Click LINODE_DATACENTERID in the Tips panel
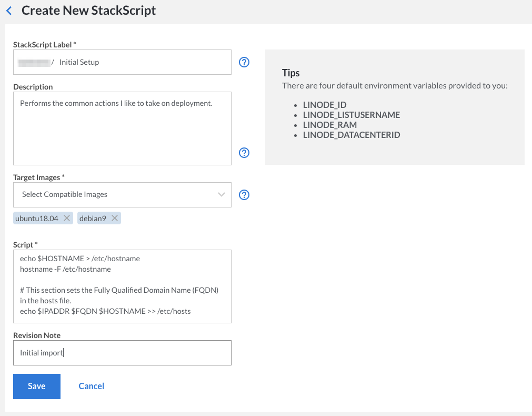The width and height of the screenshot is (532, 416). pyautogui.click(x=352, y=135)
